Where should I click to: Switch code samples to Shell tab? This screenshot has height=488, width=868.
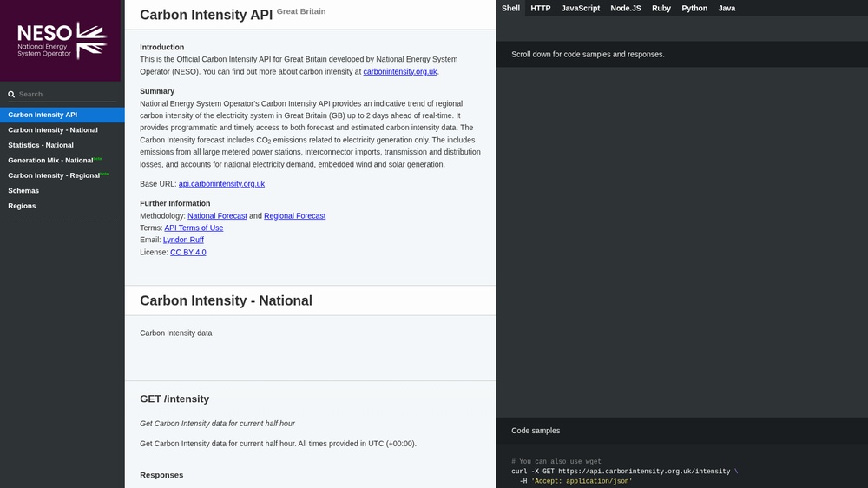coord(510,9)
